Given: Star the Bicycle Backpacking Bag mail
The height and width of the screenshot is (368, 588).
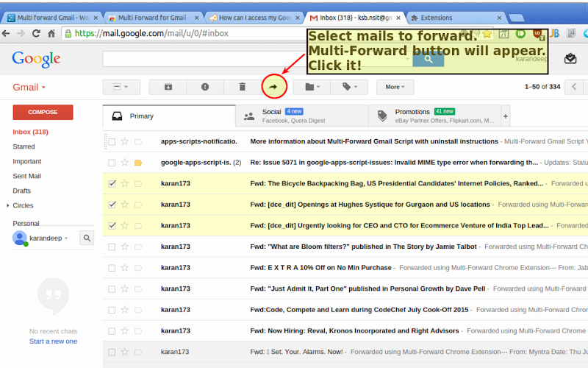Looking at the screenshot, I should click(125, 183).
